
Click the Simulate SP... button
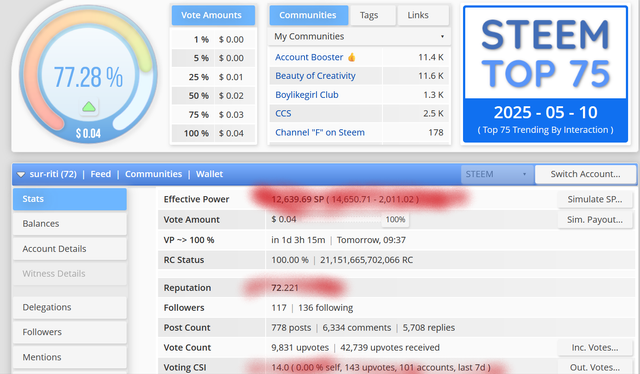(595, 199)
